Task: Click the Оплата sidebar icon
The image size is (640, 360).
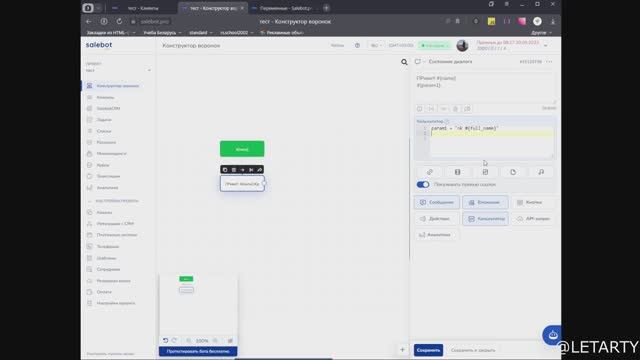Action: (89, 292)
